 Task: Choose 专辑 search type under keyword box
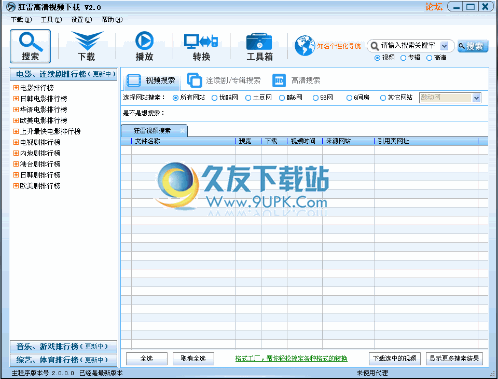click(403, 58)
